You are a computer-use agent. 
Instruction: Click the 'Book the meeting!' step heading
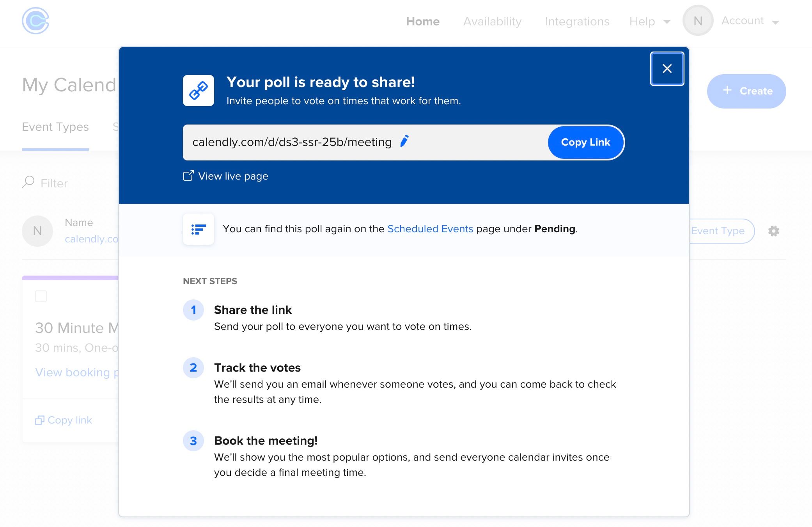[x=266, y=441]
